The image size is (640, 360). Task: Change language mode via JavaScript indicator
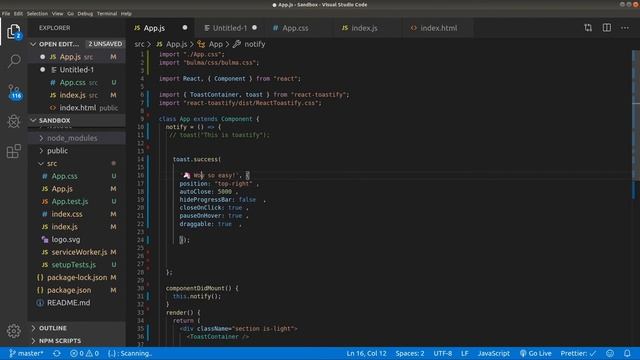(493, 353)
